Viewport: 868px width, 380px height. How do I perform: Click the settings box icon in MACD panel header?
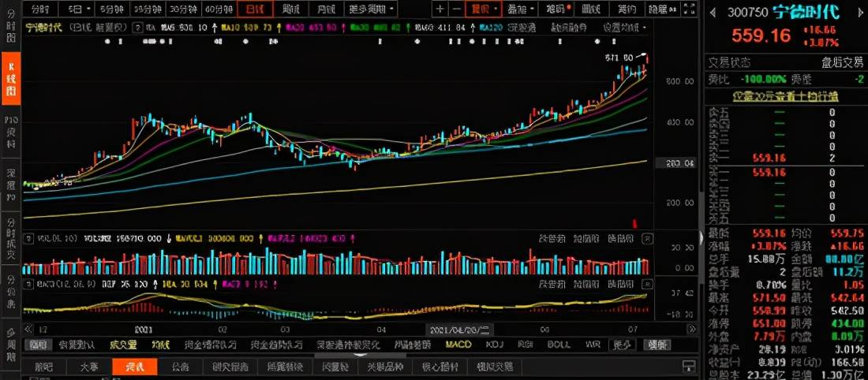(27, 283)
